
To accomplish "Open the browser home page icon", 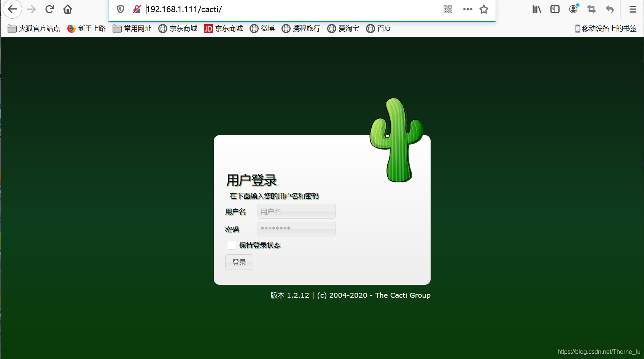I will [68, 9].
